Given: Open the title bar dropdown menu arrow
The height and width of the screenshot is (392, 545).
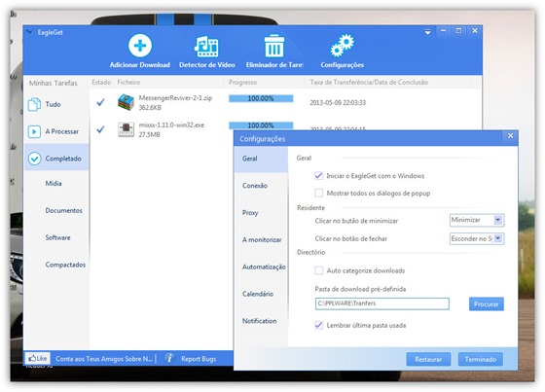Looking at the screenshot, I should tap(428, 32).
